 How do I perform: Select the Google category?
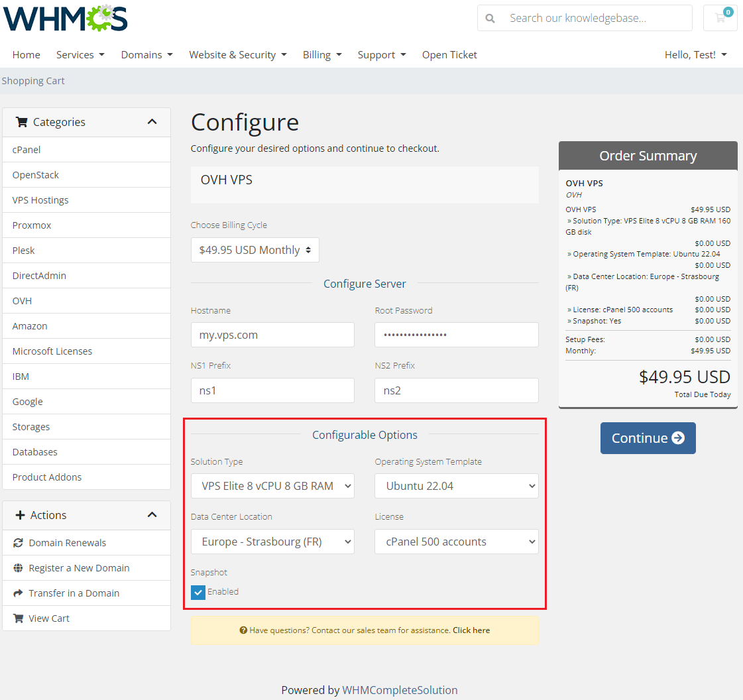(x=86, y=402)
